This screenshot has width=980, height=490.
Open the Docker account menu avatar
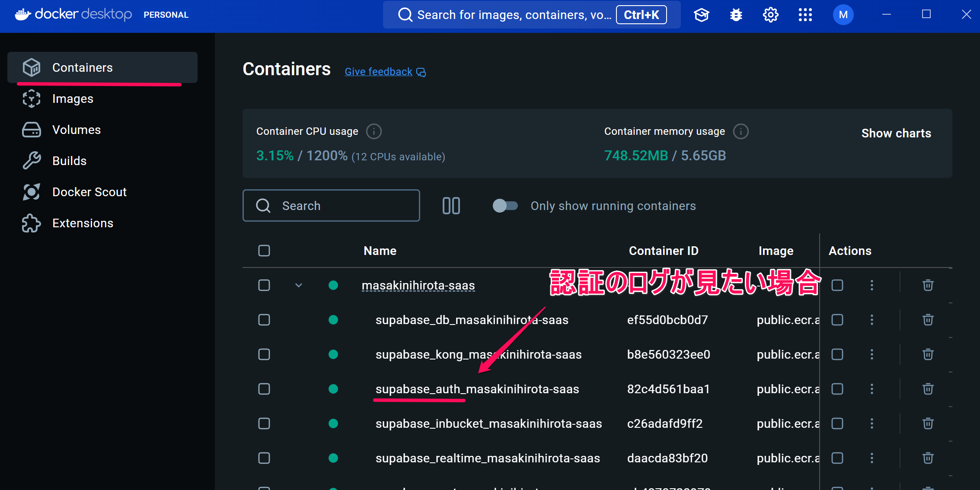click(x=843, y=14)
